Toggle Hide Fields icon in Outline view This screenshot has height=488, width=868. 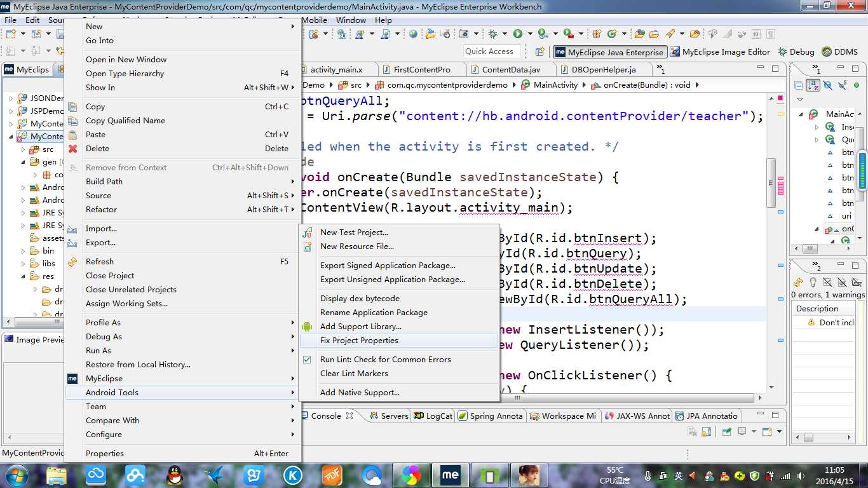[x=827, y=85]
